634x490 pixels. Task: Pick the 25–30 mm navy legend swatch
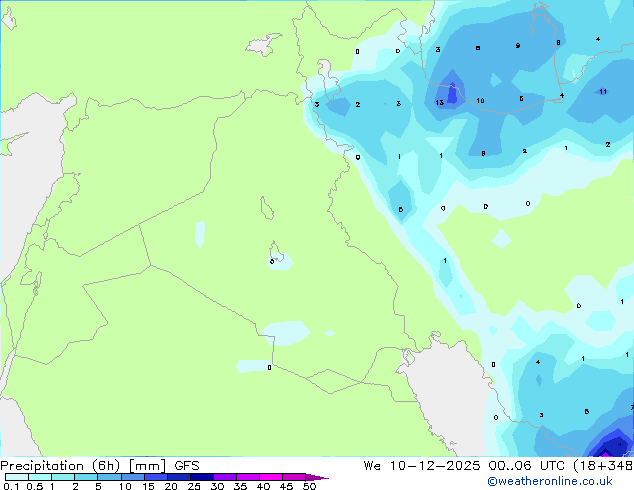[201, 477]
